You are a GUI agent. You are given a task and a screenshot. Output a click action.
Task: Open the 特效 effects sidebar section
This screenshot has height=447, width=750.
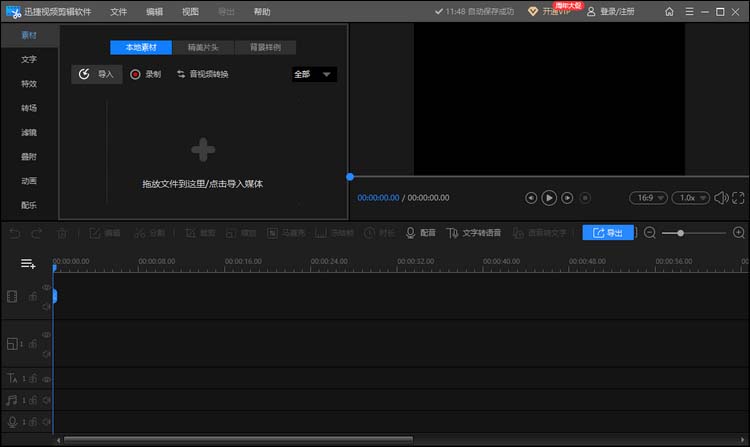click(29, 84)
